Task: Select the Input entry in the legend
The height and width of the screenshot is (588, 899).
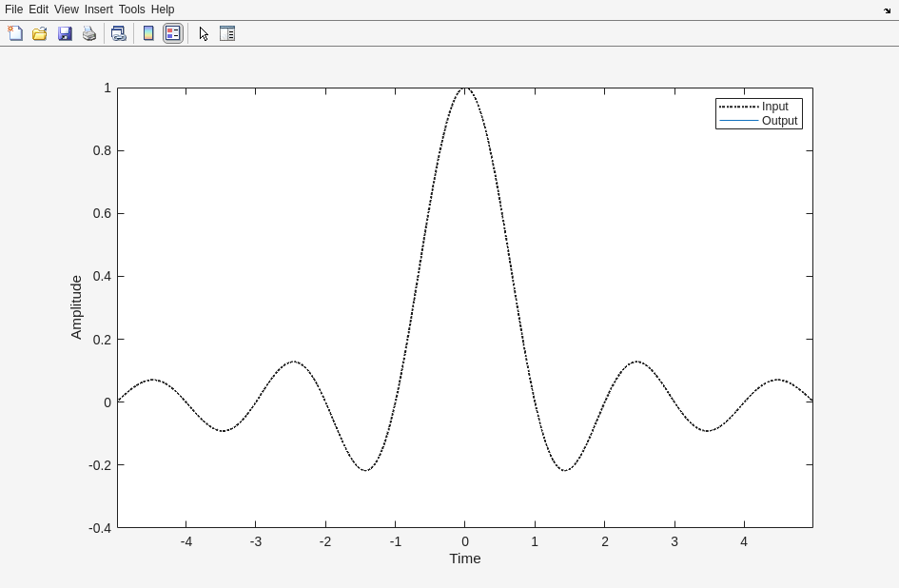Action: 774,107
